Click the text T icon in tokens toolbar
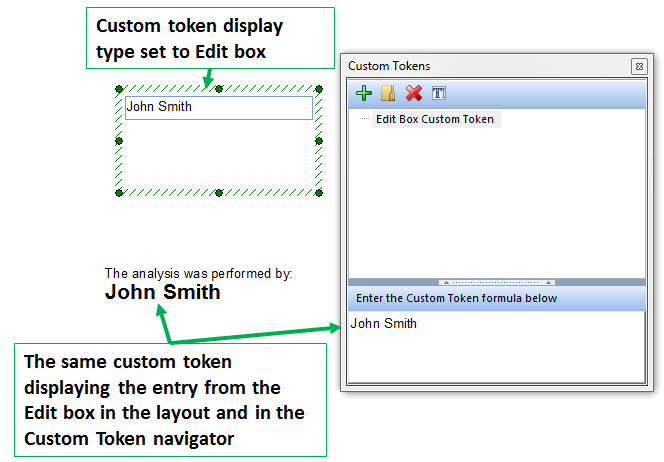The height and width of the screenshot is (462, 664). coord(438,93)
